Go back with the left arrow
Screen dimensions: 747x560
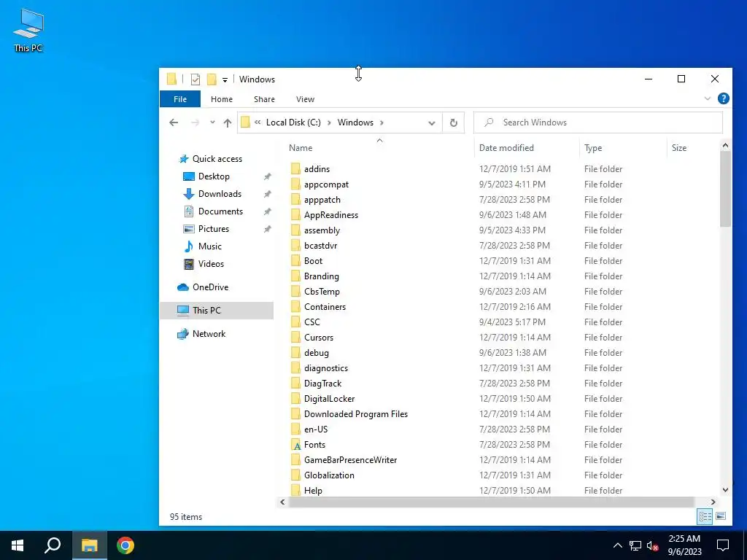[x=174, y=122]
